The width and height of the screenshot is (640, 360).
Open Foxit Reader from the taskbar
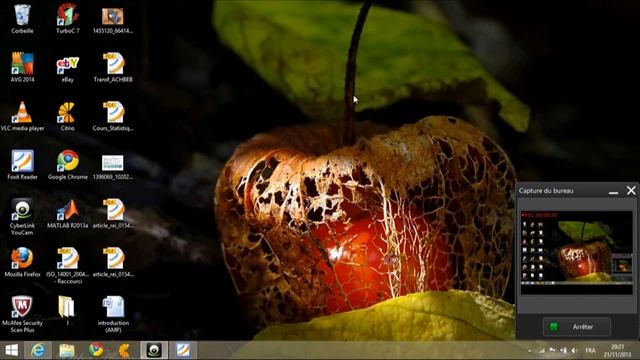pos(183,350)
